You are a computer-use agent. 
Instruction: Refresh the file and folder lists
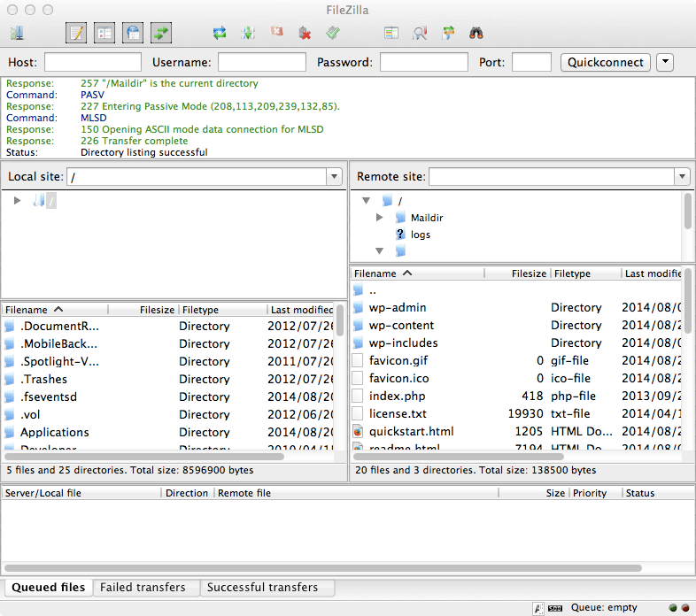coord(220,33)
